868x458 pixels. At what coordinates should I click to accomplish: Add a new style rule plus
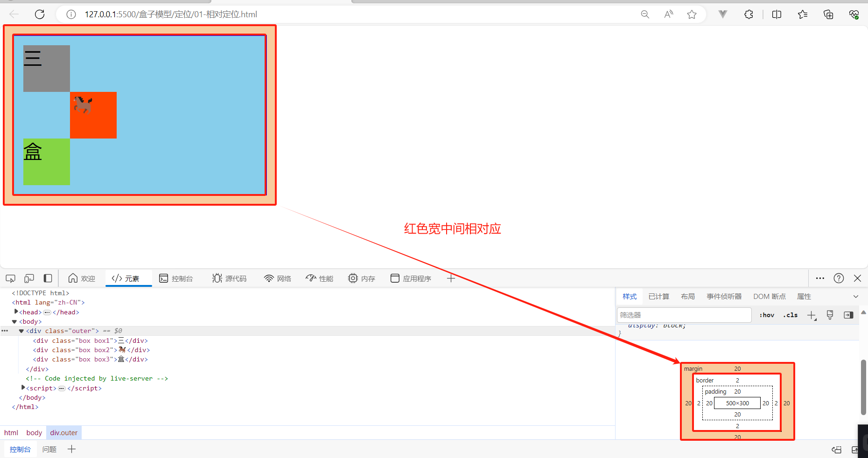coord(812,315)
